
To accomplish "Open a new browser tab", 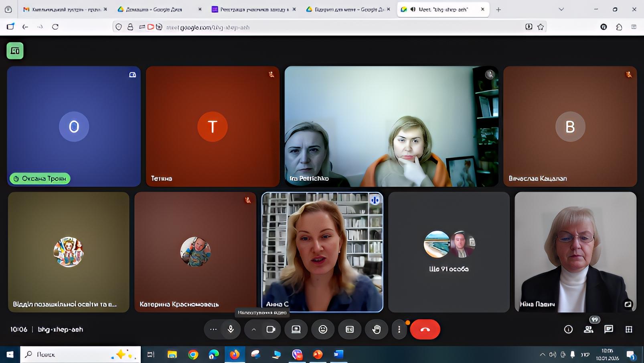I will [498, 9].
